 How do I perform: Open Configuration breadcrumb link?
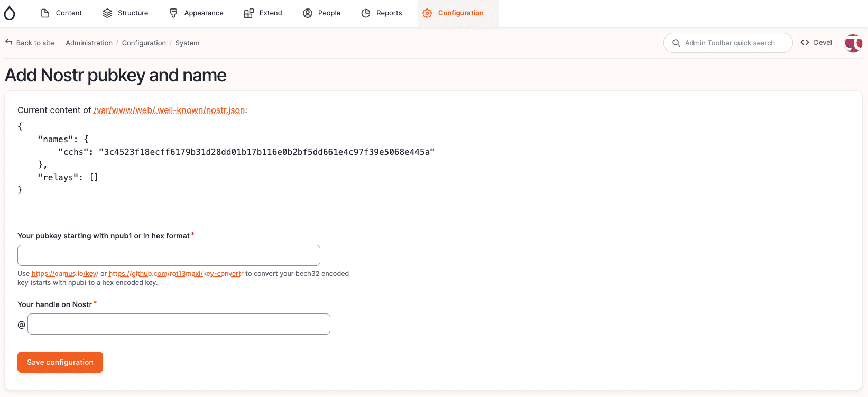click(x=144, y=43)
